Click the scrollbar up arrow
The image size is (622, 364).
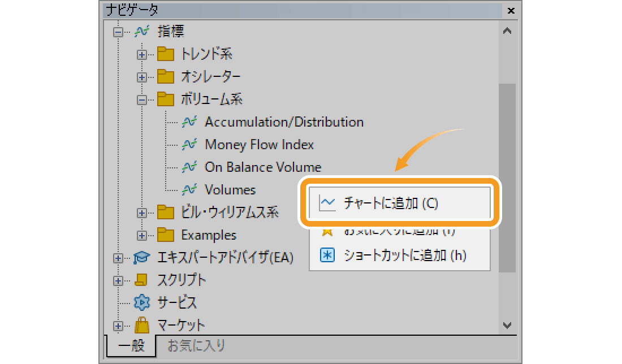point(507,31)
